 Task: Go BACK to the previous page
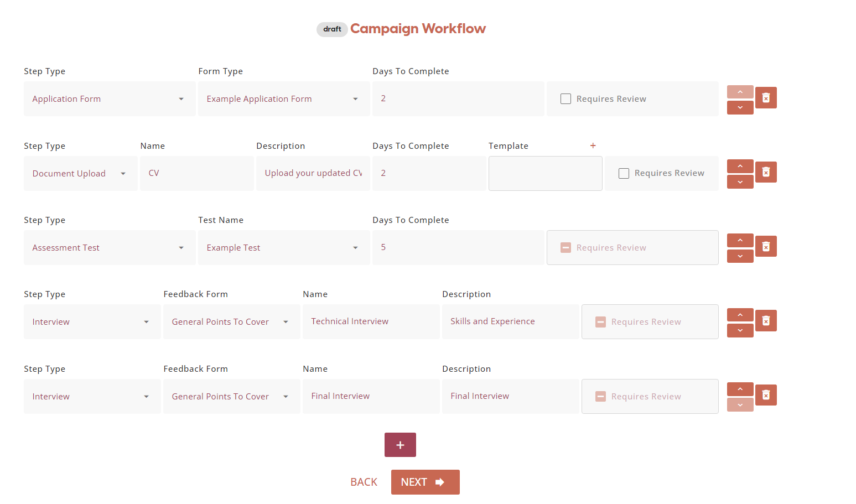point(364,482)
